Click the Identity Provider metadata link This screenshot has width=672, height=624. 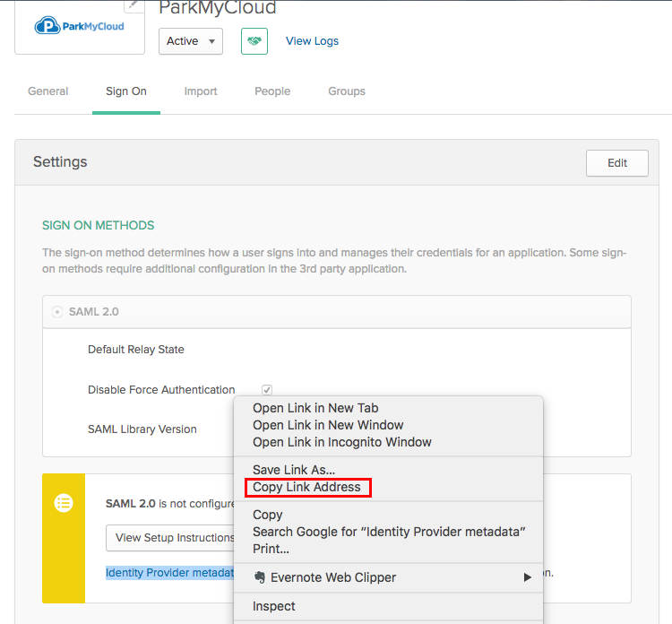(169, 573)
